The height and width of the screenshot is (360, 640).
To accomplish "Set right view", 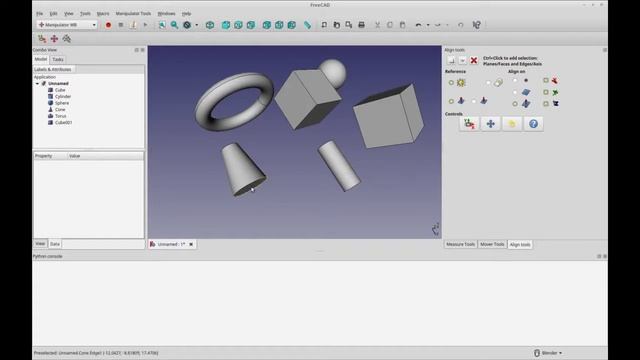I will [x=251, y=25].
